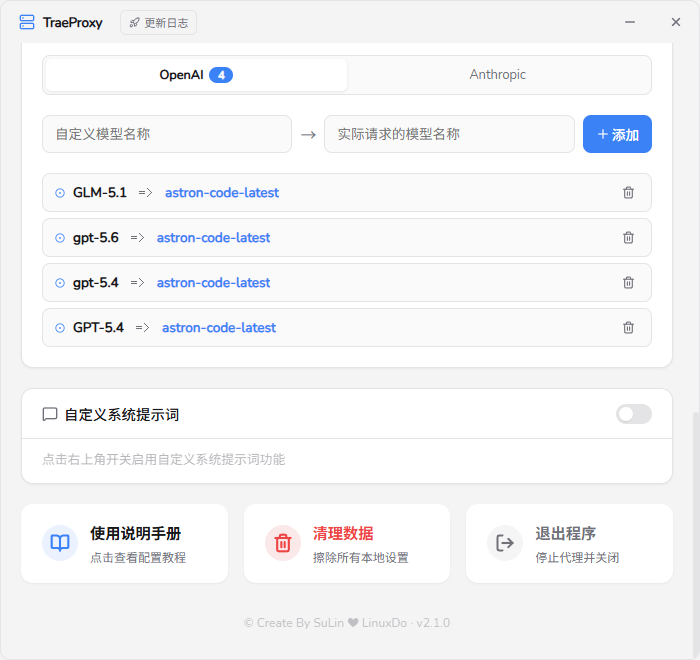Open the 更新日志 changelog button
This screenshot has height=660, width=700.
[x=158, y=23]
